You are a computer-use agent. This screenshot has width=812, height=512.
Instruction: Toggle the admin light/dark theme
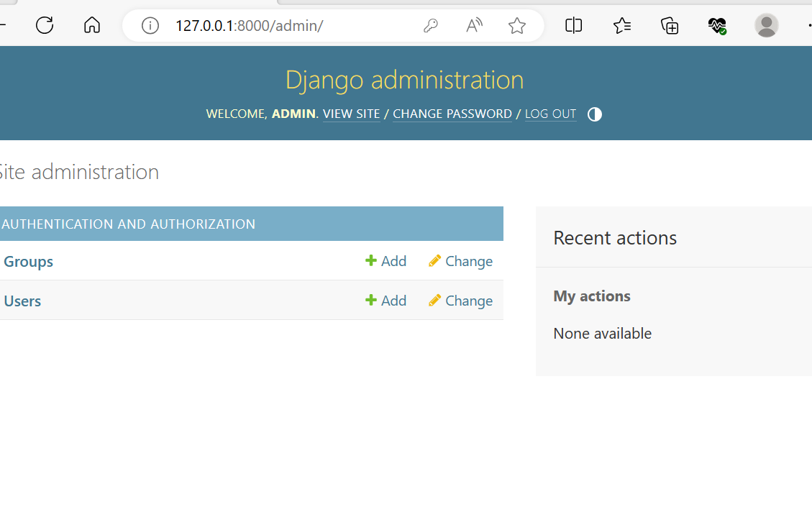594,114
